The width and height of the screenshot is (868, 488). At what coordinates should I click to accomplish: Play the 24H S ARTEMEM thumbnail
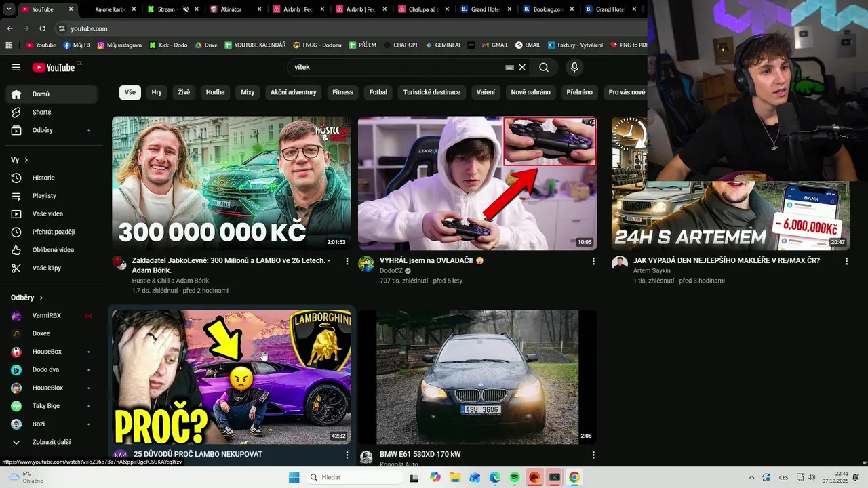(730, 216)
